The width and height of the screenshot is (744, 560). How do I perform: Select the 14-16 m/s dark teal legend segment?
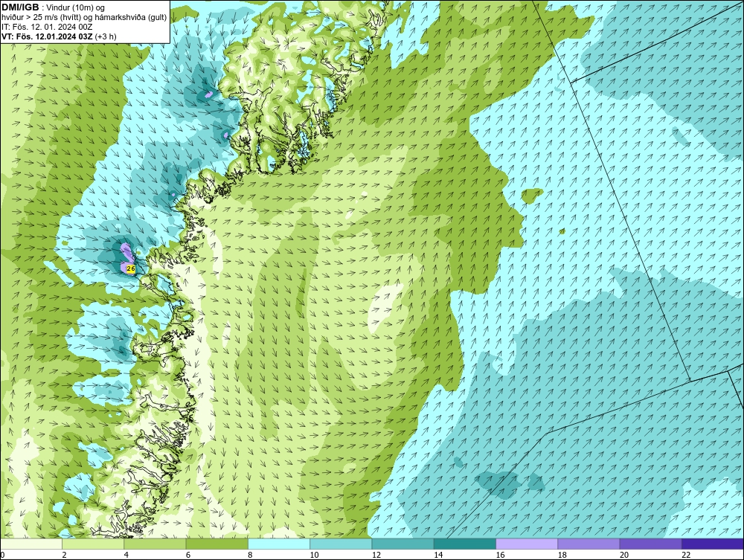tap(465, 544)
